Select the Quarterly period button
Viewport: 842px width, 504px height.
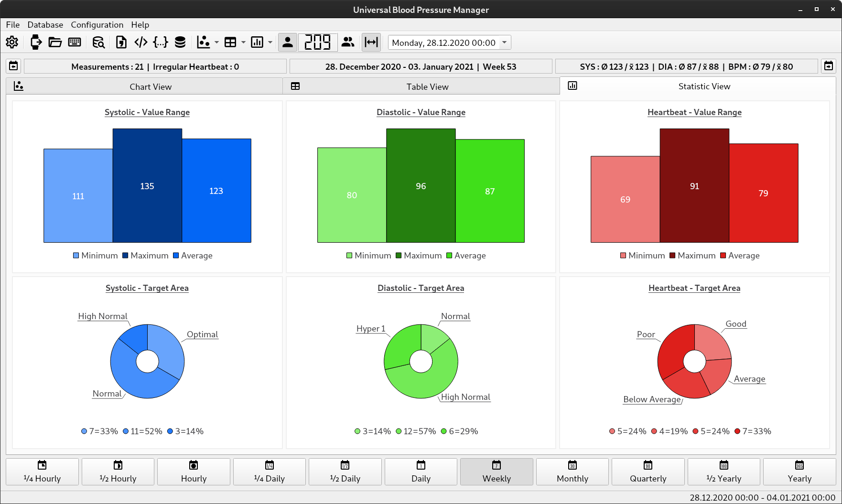point(648,472)
